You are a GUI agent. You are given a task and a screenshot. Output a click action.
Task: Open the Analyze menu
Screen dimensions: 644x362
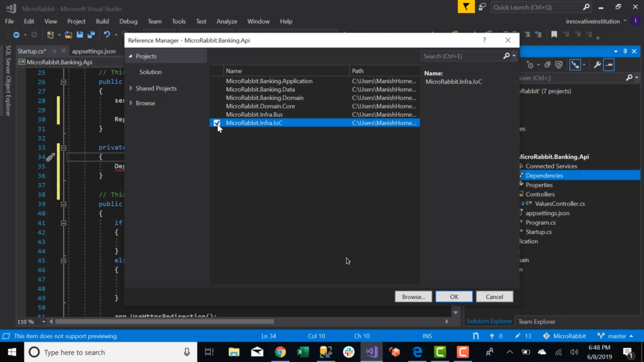(226, 21)
